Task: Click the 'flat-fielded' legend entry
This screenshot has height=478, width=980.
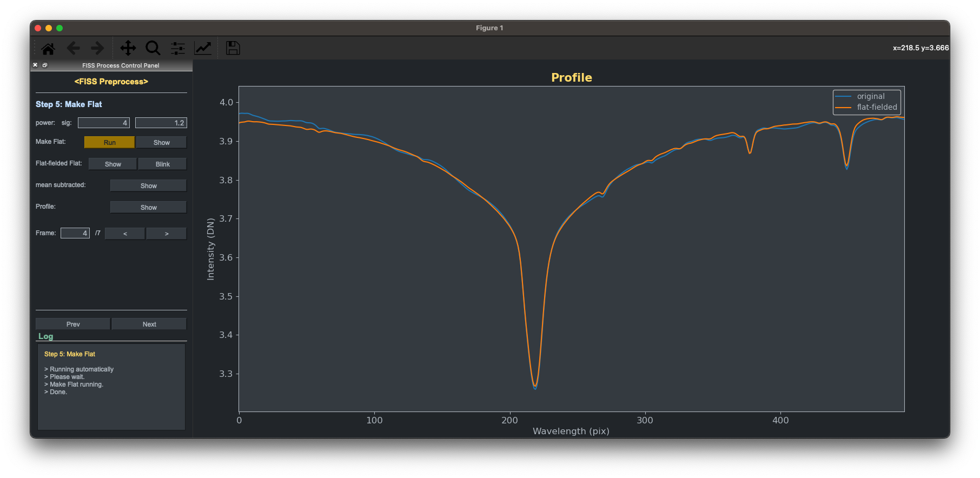Action: [877, 107]
